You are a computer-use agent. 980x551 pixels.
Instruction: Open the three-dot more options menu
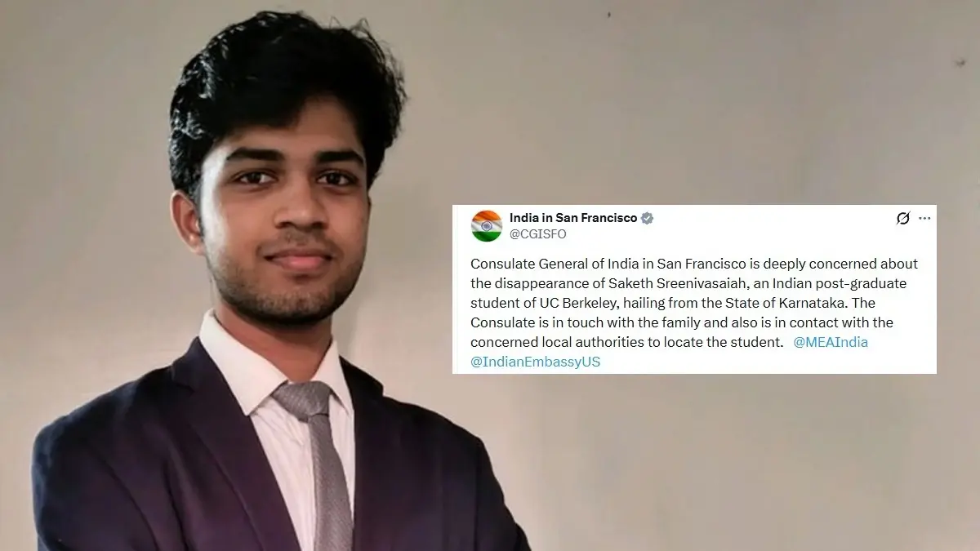(924, 218)
